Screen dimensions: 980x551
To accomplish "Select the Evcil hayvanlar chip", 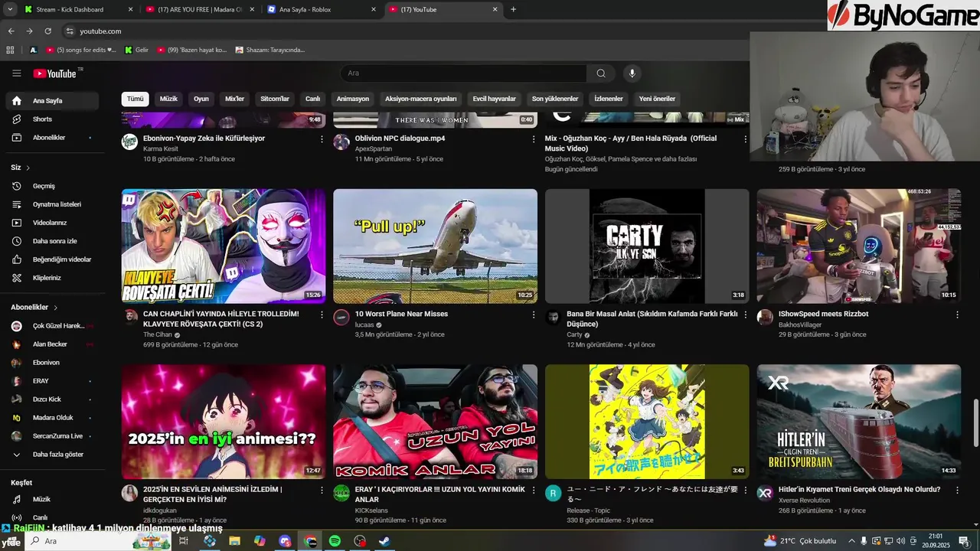I will tap(494, 99).
